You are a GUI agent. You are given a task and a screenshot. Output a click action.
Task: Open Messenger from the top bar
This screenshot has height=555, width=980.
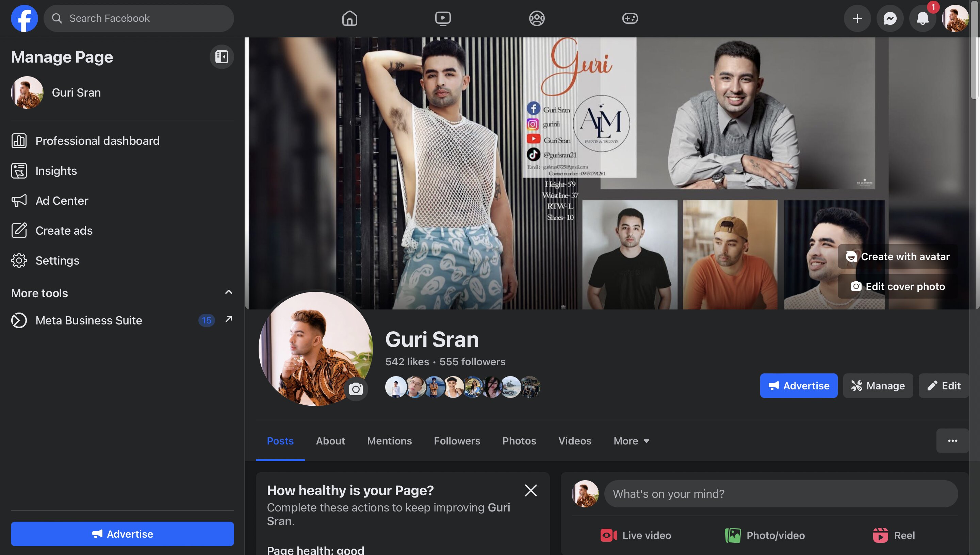[x=890, y=18]
